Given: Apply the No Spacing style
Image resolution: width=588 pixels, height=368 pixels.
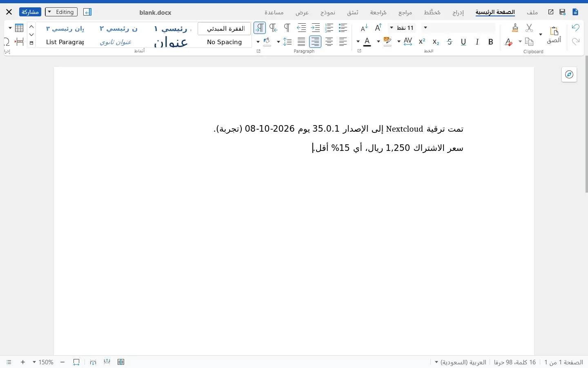Looking at the screenshot, I should [x=224, y=42].
